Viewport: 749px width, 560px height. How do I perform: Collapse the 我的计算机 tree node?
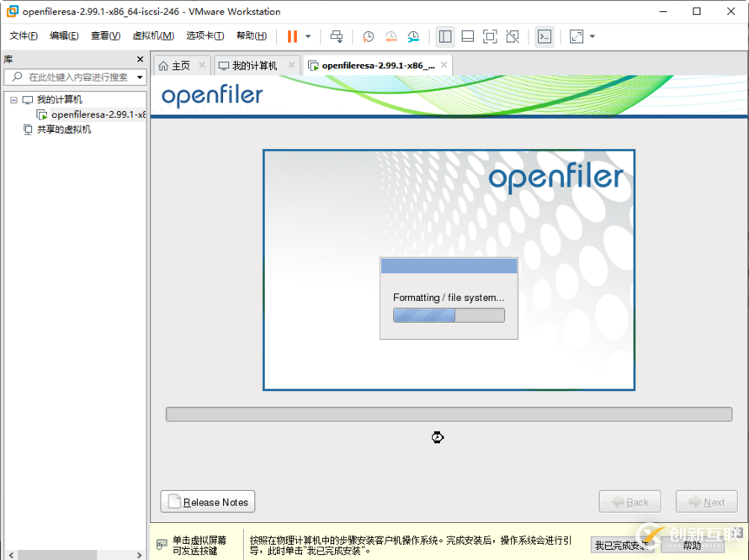(x=13, y=100)
